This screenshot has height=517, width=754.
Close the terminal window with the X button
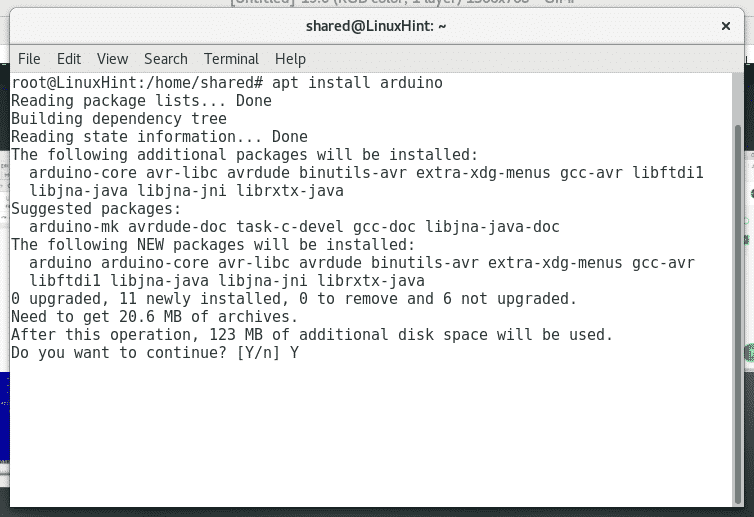(x=726, y=26)
